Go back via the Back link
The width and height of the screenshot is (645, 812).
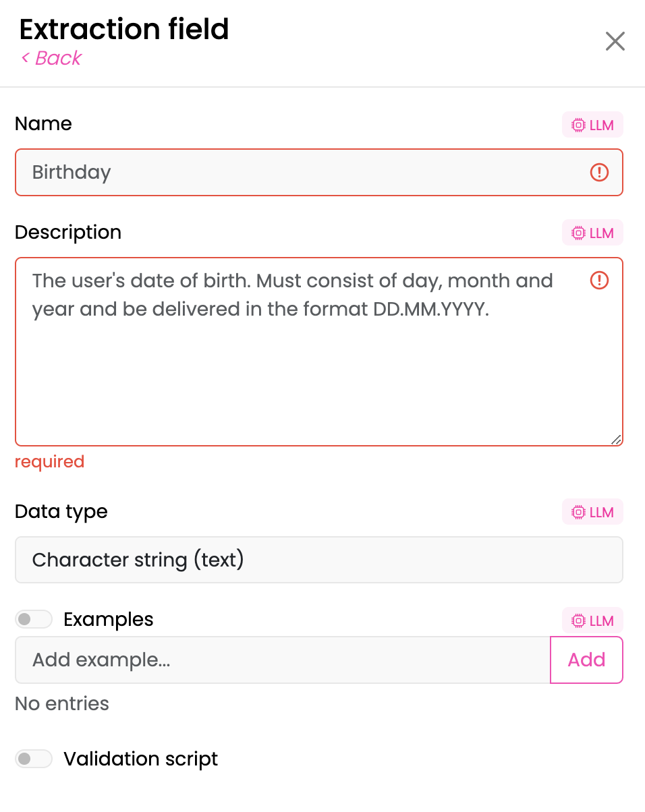point(51,58)
